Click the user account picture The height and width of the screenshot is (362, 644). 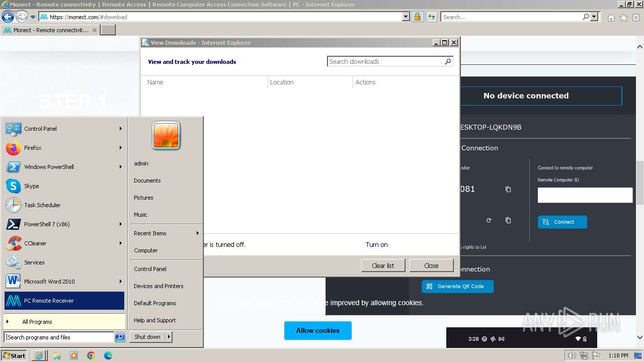tap(166, 136)
